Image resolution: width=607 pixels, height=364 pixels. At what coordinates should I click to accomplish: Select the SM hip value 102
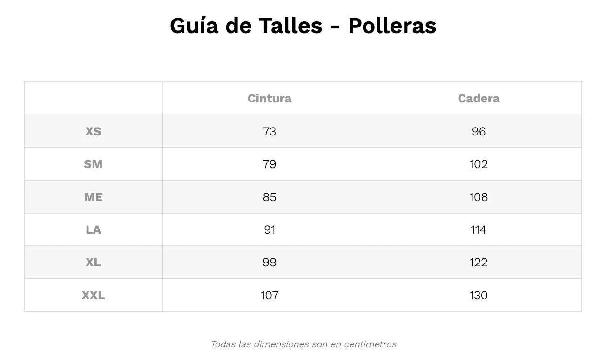point(479,164)
